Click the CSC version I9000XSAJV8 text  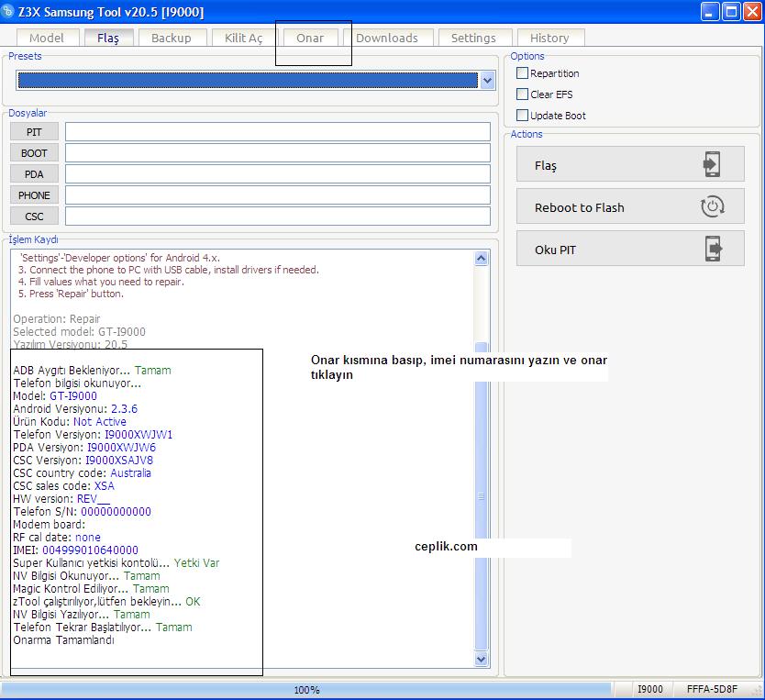click(x=119, y=460)
